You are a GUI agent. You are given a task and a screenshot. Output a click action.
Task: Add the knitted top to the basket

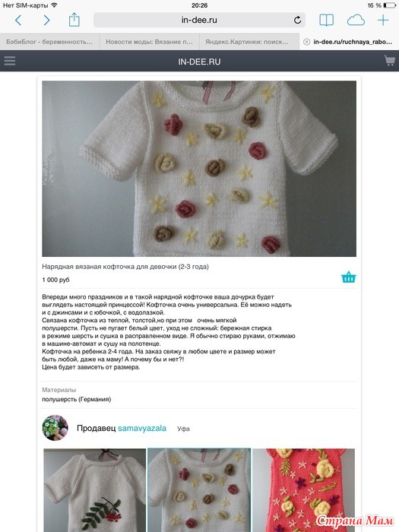coord(348,277)
